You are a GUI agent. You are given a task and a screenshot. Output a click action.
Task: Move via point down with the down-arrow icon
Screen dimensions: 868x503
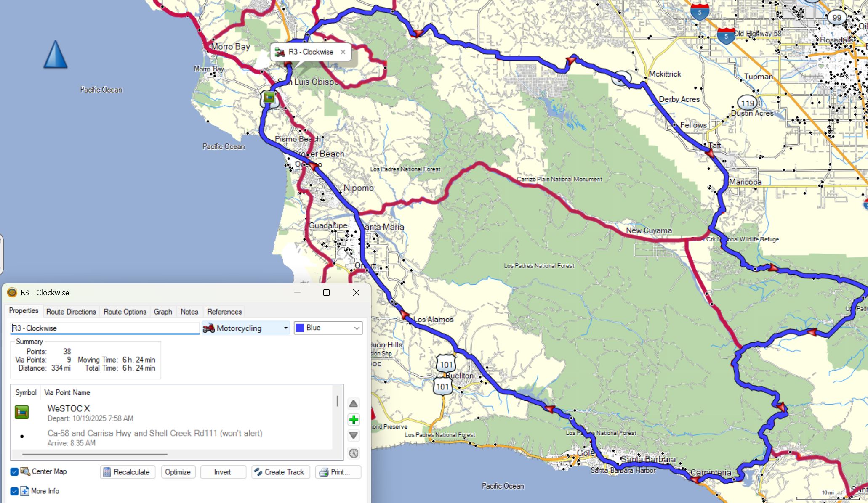click(354, 435)
